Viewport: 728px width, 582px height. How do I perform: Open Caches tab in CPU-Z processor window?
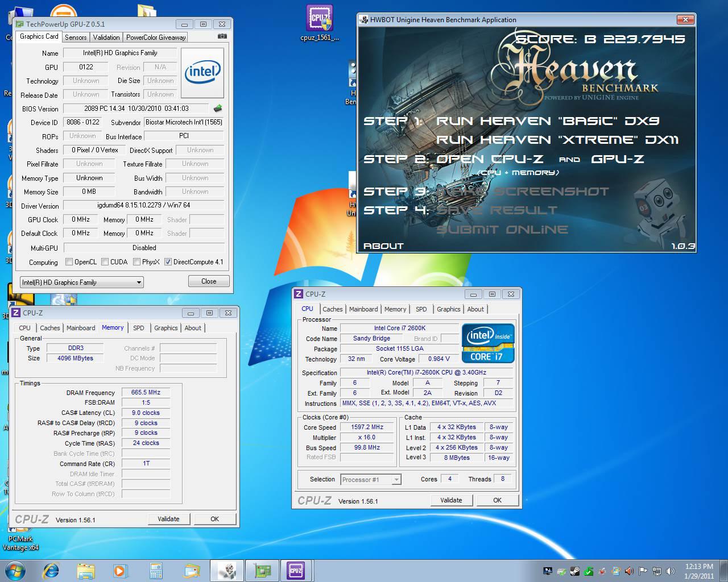tap(333, 309)
